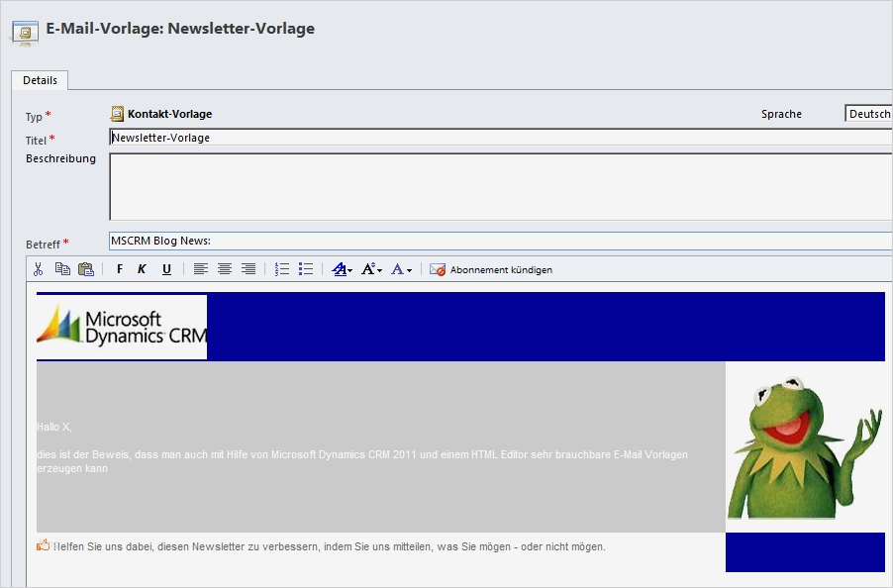The width and height of the screenshot is (893, 588).
Task: Click the 'Hallo X,' greeting text
Action: (54, 427)
